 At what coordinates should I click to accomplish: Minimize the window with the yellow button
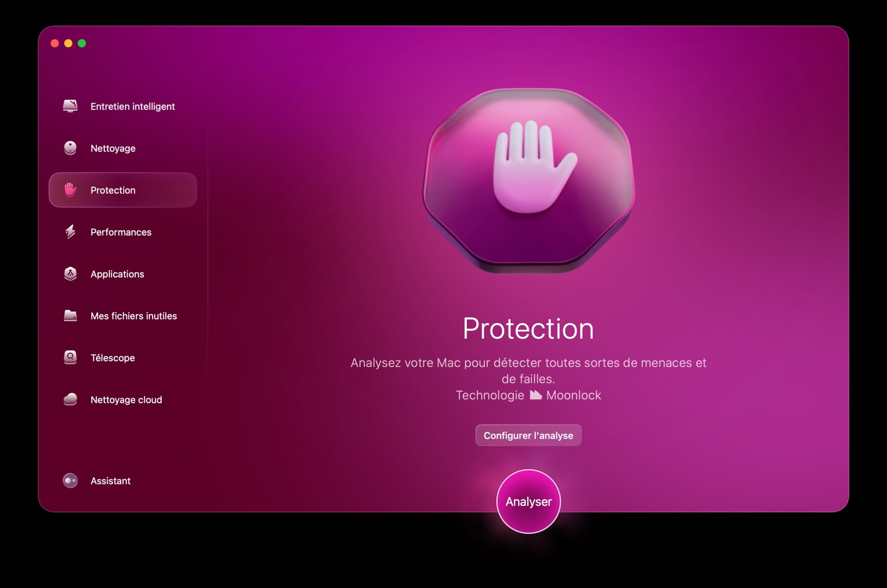pyautogui.click(x=68, y=44)
